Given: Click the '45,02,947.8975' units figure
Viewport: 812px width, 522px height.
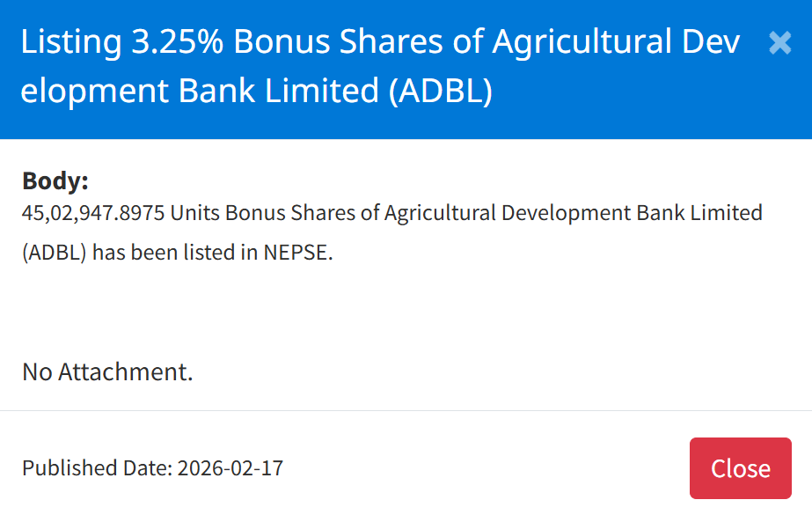Looking at the screenshot, I should (93, 213).
